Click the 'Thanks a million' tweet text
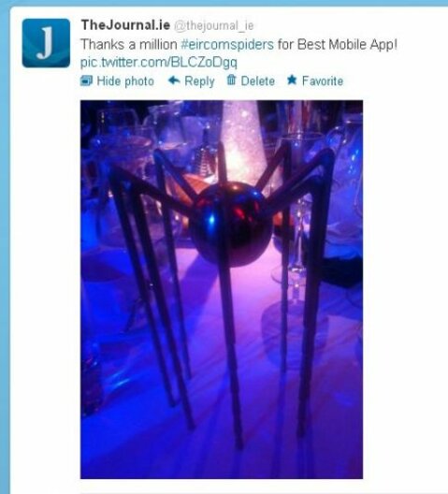The height and width of the screenshot is (494, 448). (129, 44)
